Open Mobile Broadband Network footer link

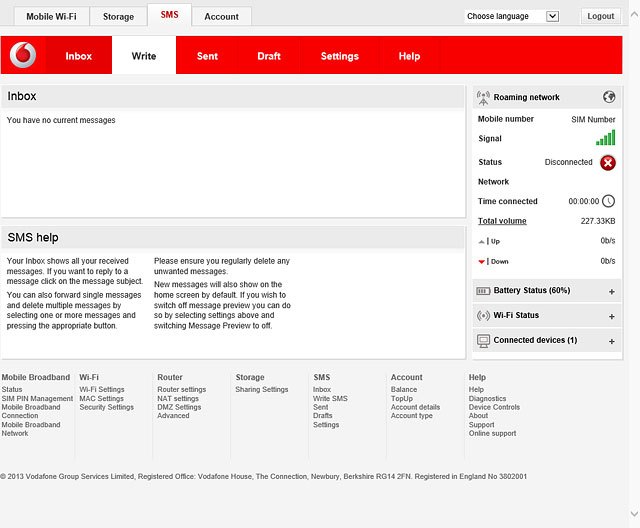click(31, 429)
